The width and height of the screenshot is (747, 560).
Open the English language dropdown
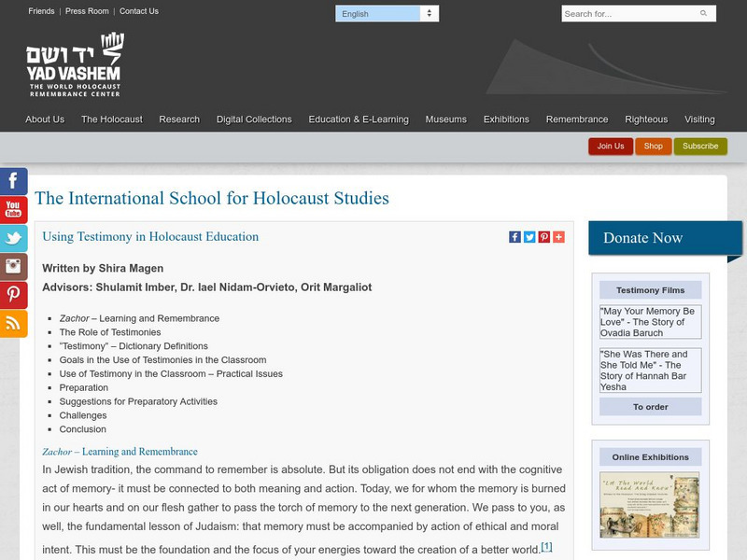[387, 14]
